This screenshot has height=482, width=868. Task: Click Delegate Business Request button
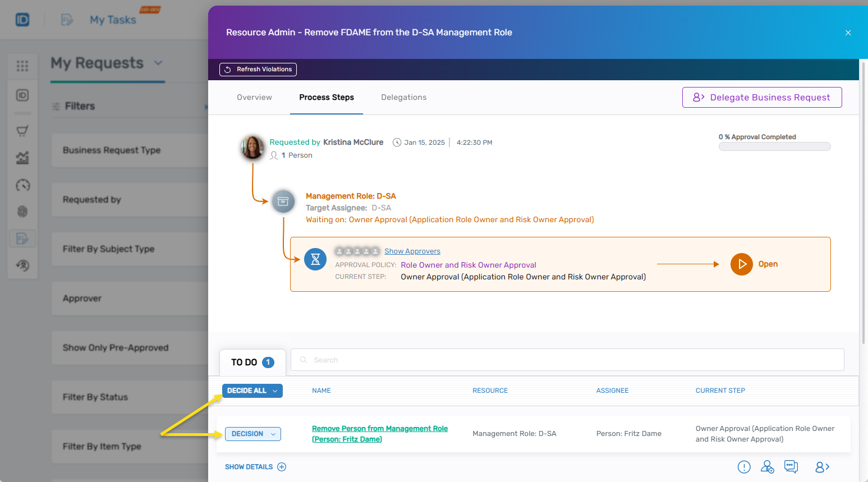761,98
